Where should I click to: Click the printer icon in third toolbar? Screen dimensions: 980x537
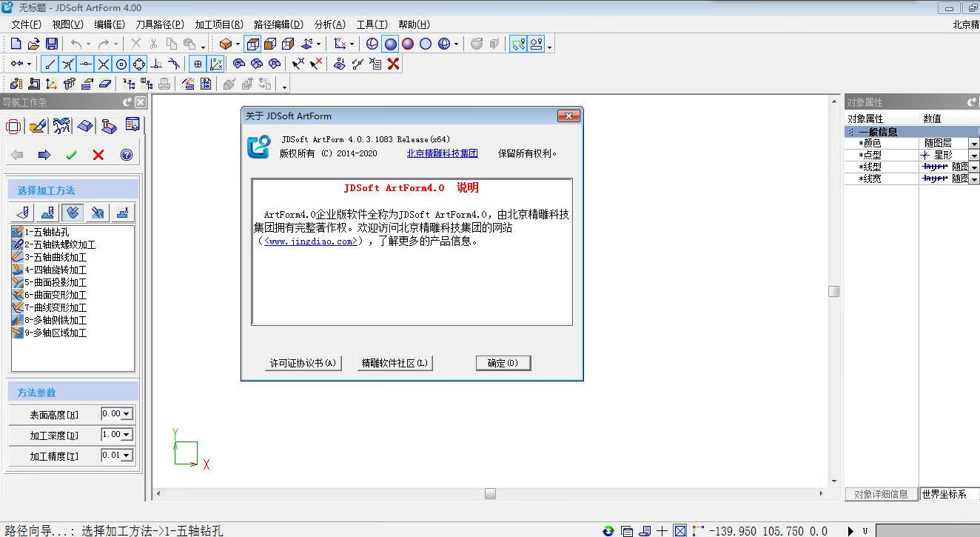(x=164, y=84)
